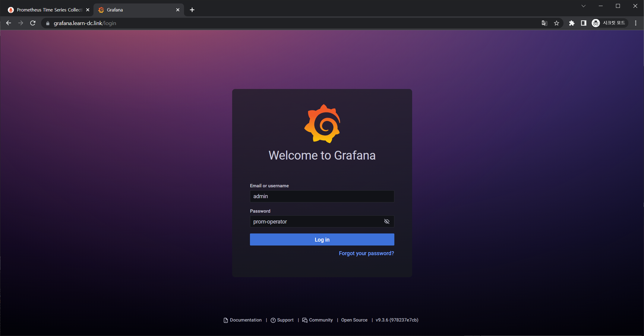Open the Extensions puzzle icon
The height and width of the screenshot is (336, 644).
[x=572, y=23]
